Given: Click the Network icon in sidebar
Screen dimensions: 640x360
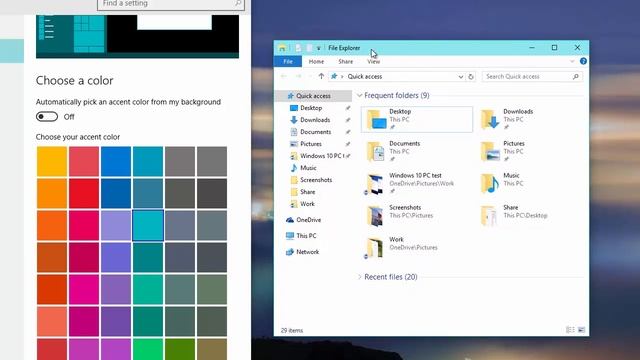Looking at the screenshot, I should [x=290, y=252].
